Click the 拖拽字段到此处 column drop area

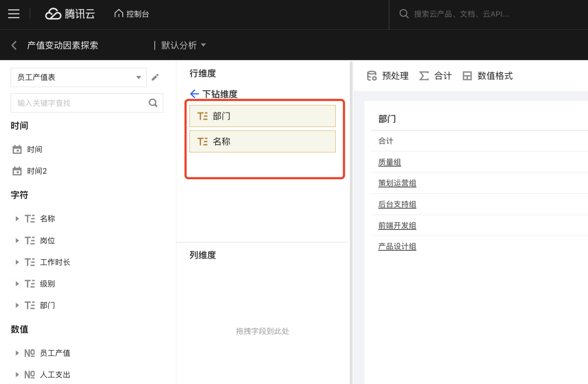pos(262,331)
